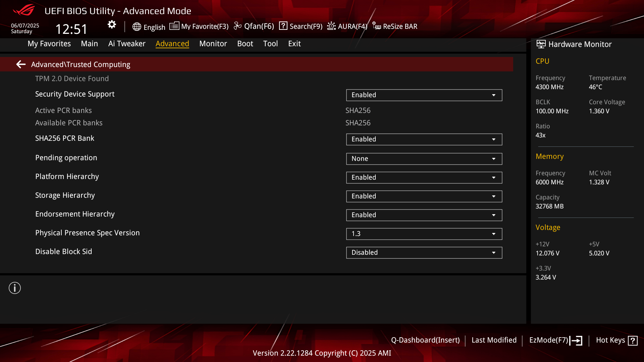Click the info circle icon
Viewport: 644px width, 362px height.
(15, 288)
